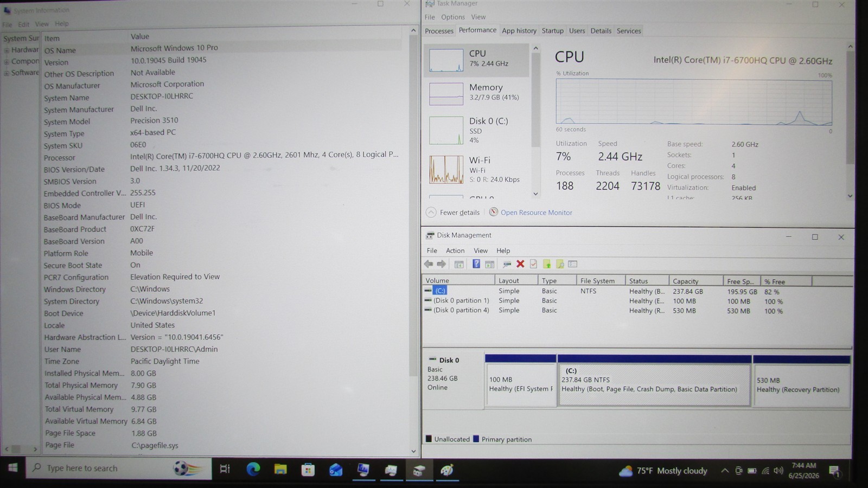Open Task View on the taskbar

[x=225, y=469]
